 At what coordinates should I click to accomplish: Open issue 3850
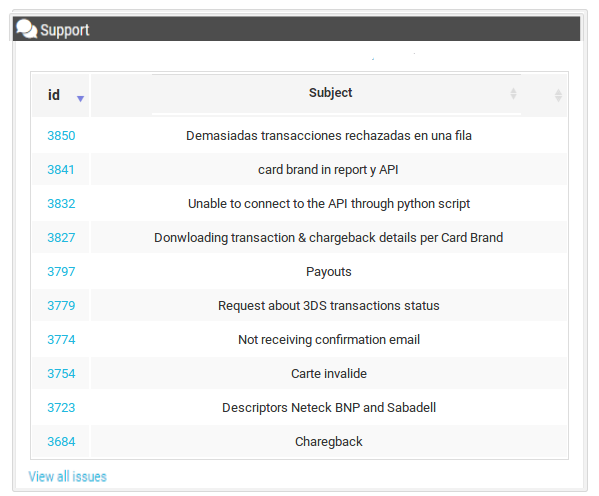tap(61, 136)
